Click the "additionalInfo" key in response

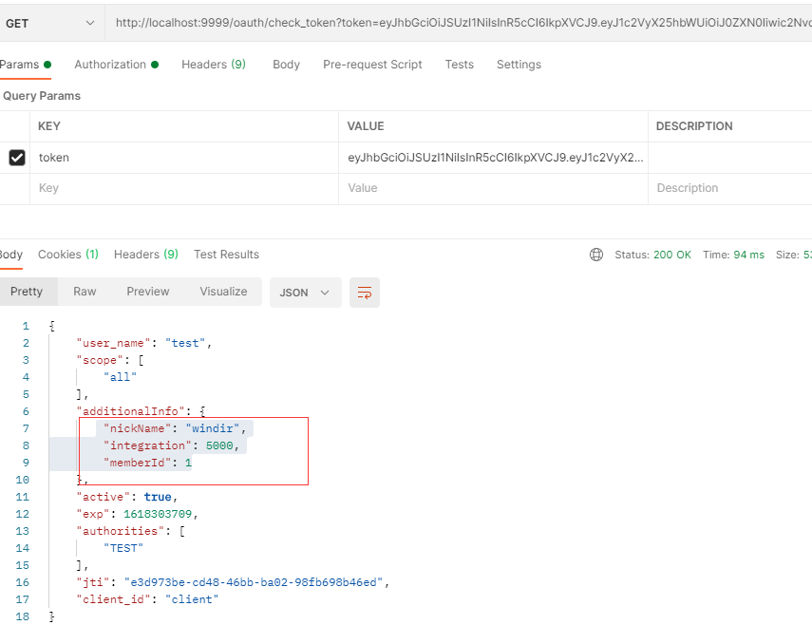click(x=130, y=411)
